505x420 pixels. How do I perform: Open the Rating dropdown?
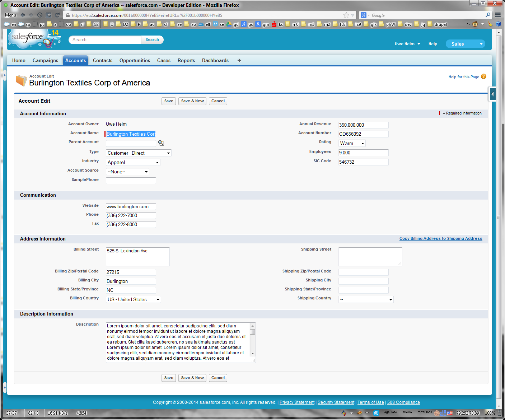pos(352,144)
